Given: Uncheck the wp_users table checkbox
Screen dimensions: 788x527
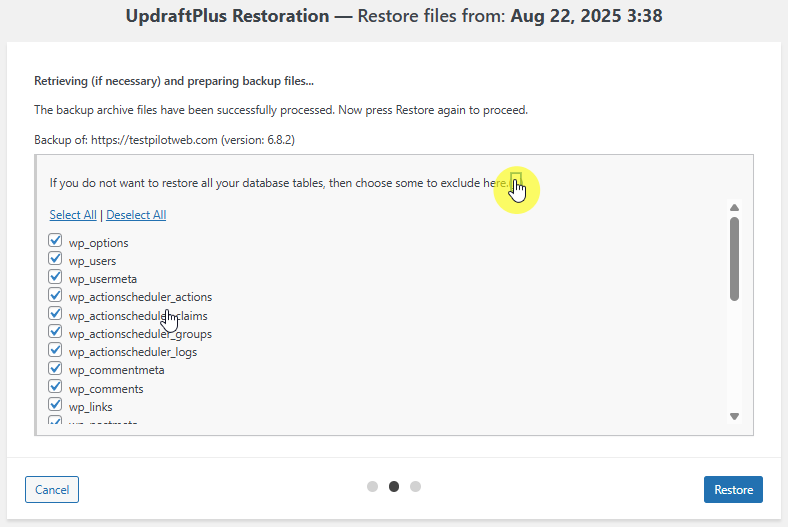Looking at the screenshot, I should [55, 260].
